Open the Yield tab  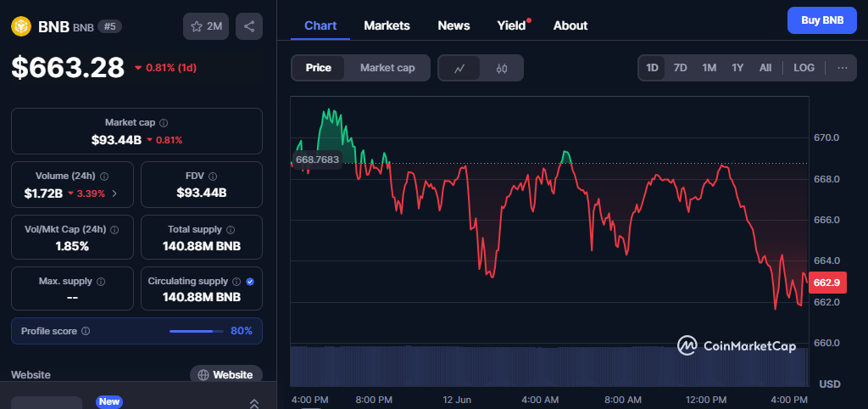[511, 25]
